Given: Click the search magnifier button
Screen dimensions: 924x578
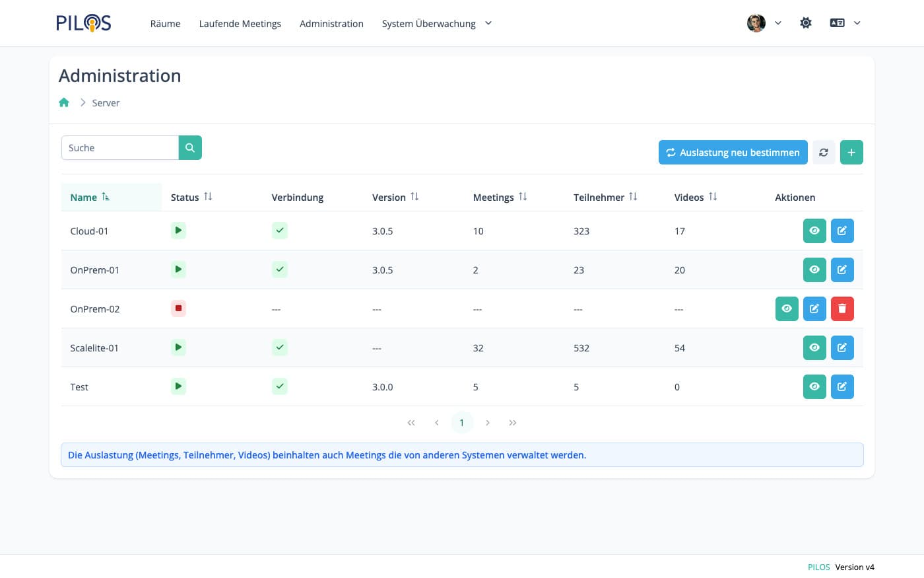Looking at the screenshot, I should point(190,148).
